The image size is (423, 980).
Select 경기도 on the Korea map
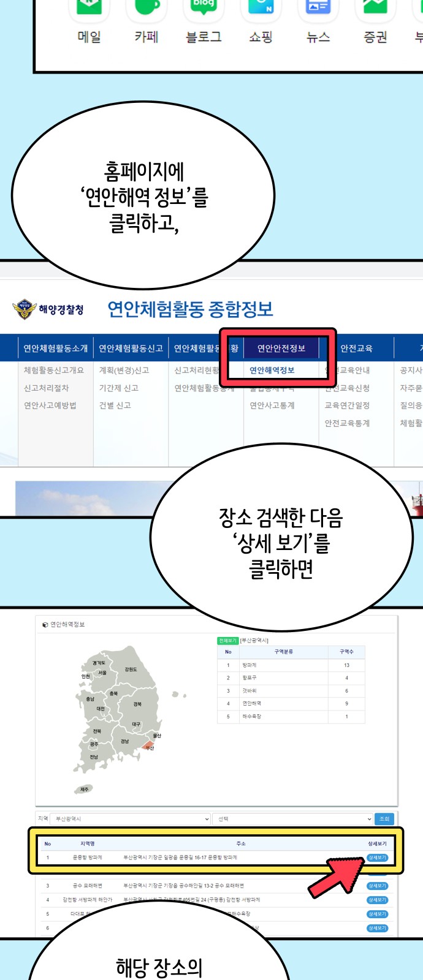99,663
